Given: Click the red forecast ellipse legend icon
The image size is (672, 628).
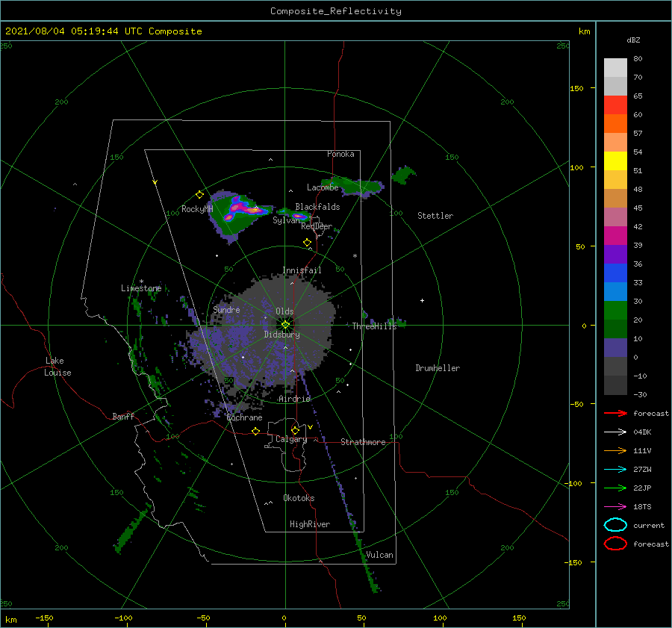Looking at the screenshot, I should pyautogui.click(x=615, y=544).
